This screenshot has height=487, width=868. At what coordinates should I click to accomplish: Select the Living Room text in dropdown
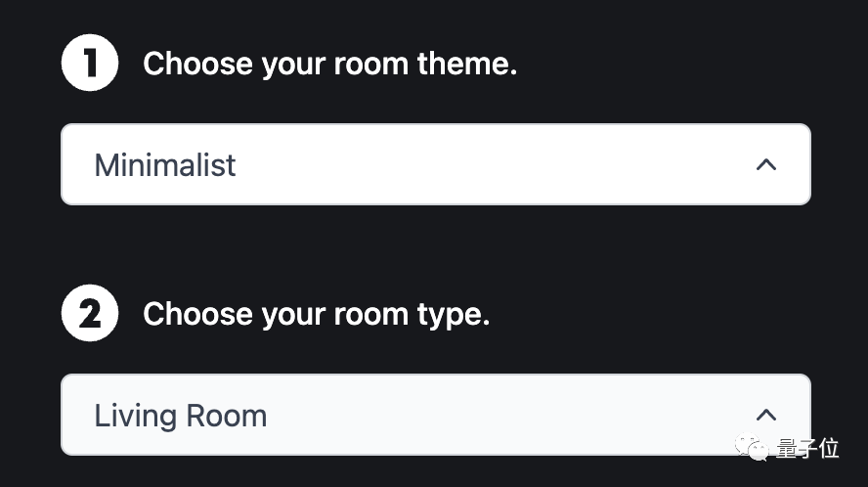(x=181, y=416)
